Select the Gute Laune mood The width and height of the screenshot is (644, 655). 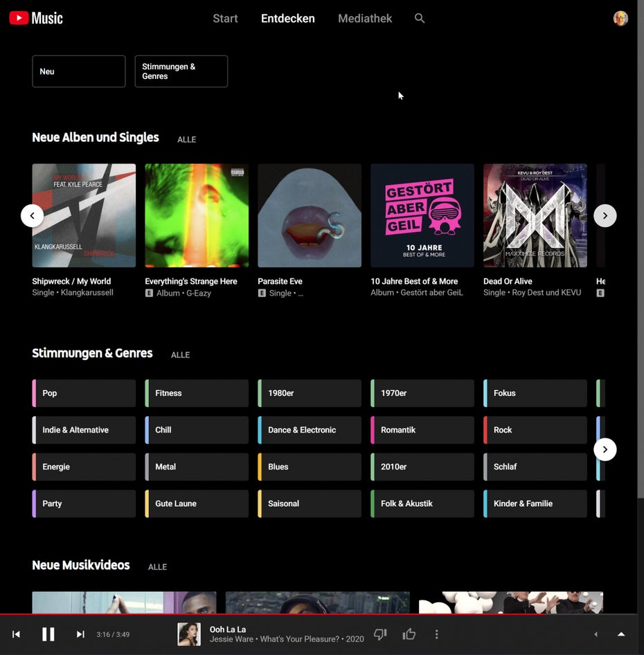[x=197, y=503]
